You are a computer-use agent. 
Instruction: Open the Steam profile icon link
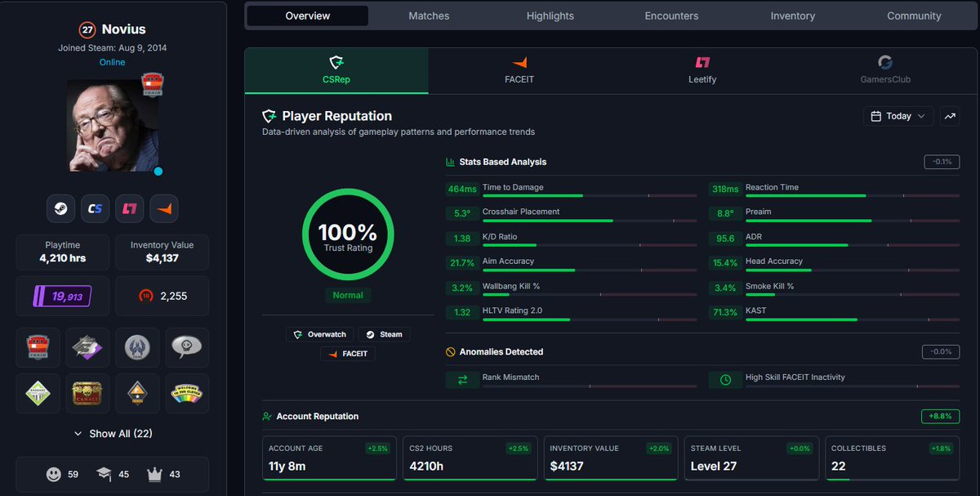[61, 208]
